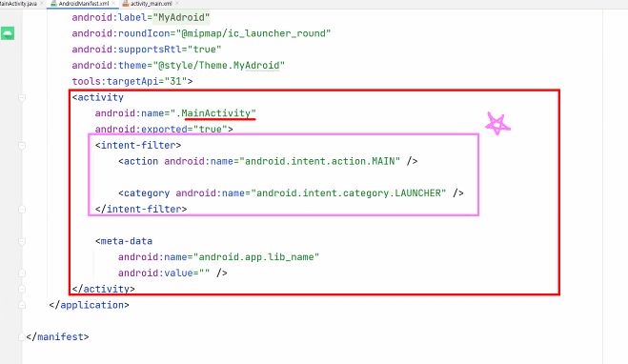Click fold marker beside android:value line
This screenshot has height=364, width=628.
[x=22, y=273]
